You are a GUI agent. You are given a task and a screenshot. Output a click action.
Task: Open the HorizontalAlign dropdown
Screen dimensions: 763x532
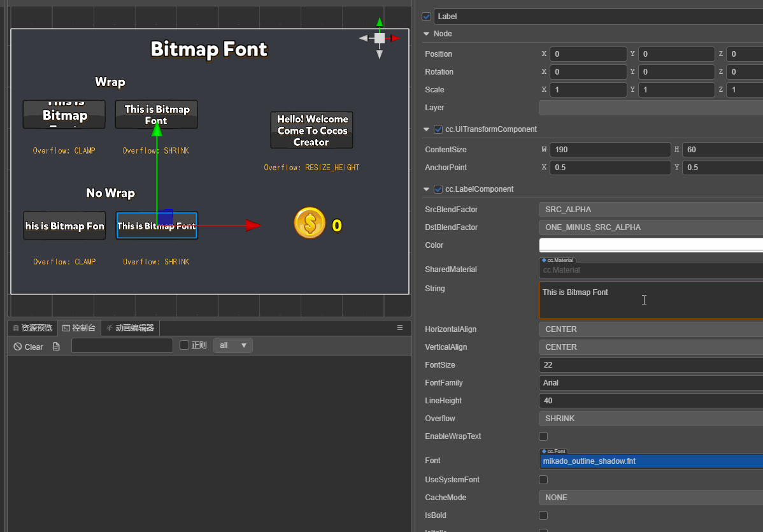651,329
